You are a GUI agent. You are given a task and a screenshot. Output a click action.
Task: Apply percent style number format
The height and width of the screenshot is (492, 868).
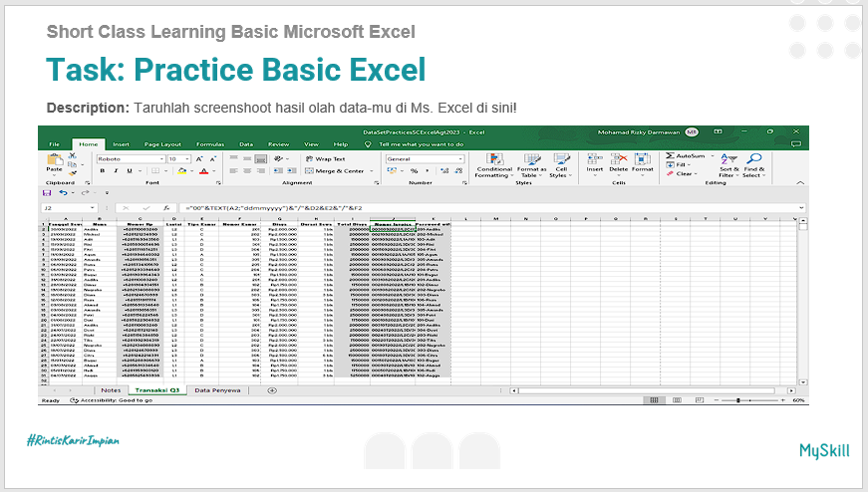pos(415,171)
